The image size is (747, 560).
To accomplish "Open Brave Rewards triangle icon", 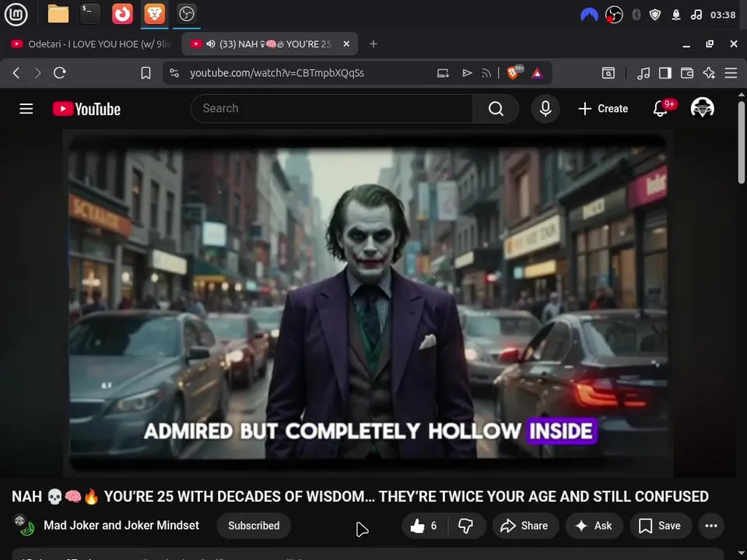I will (x=538, y=73).
